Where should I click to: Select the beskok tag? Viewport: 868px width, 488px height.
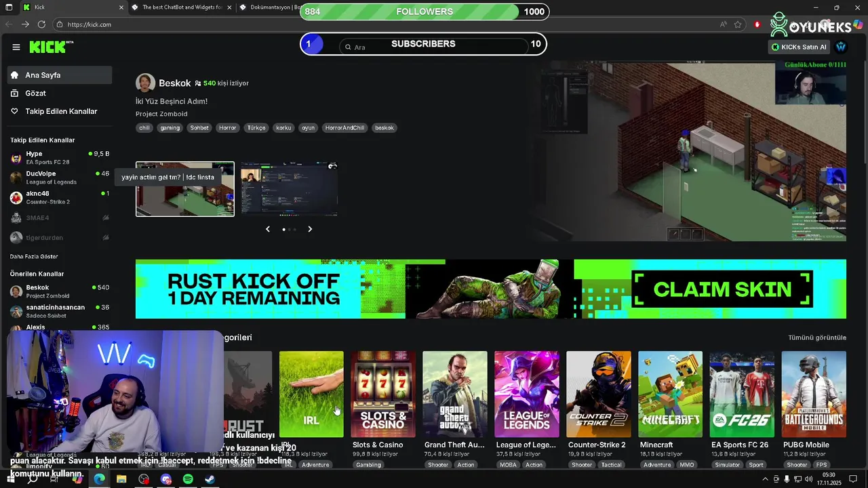click(x=384, y=127)
